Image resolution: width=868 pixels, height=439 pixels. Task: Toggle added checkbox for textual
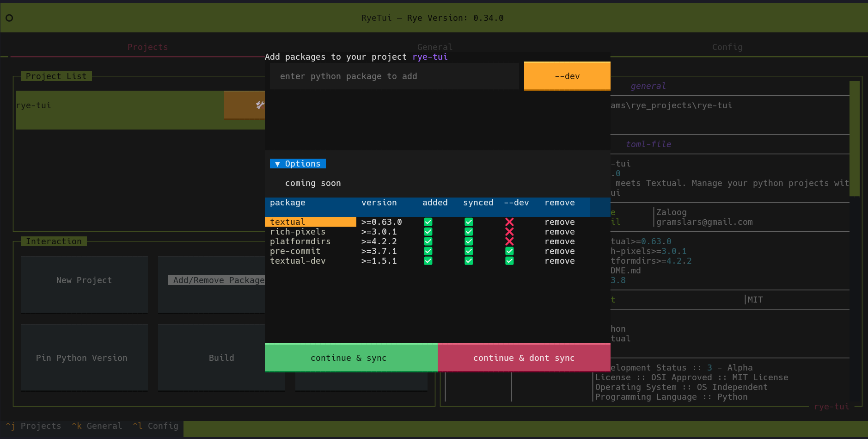point(428,222)
